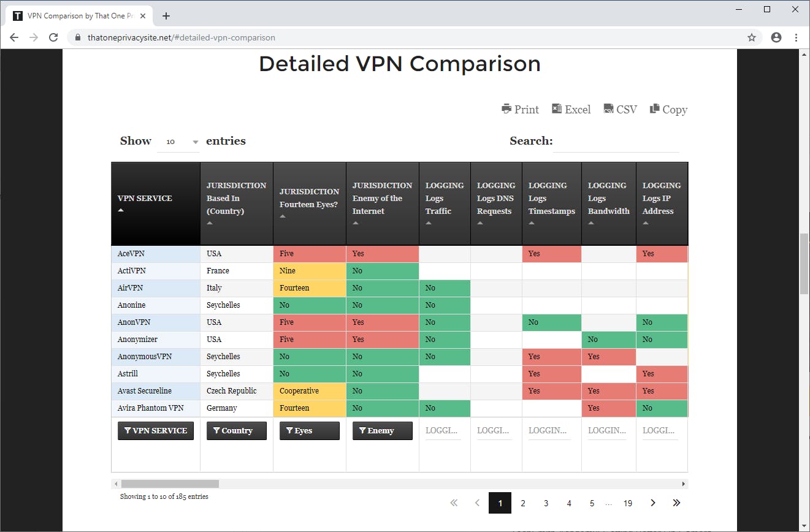This screenshot has width=810, height=532.
Task: Sort by Logging Logs Traffic column
Action: coord(445,203)
